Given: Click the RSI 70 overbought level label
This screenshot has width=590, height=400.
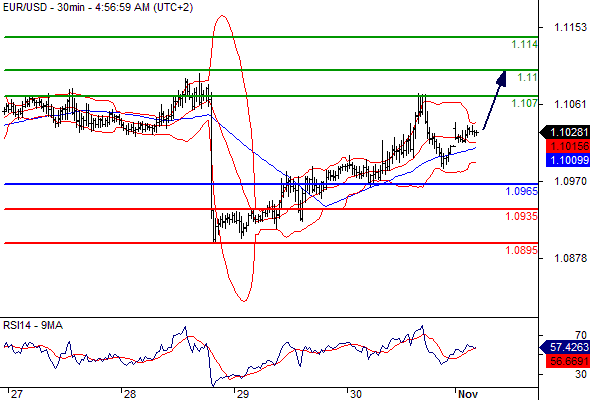Looking at the screenshot, I should coord(581,335).
